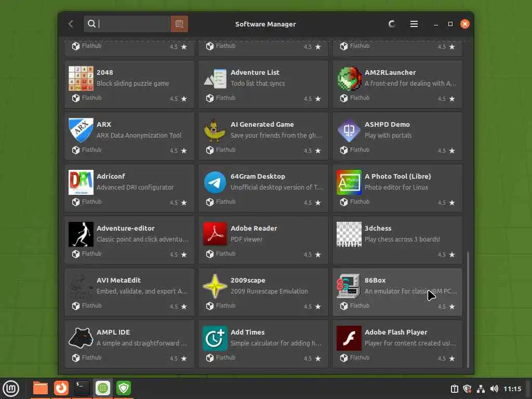532x399 pixels.
Task: Select the '2009 Runescape Emulation' text
Action: pyautogui.click(x=270, y=291)
